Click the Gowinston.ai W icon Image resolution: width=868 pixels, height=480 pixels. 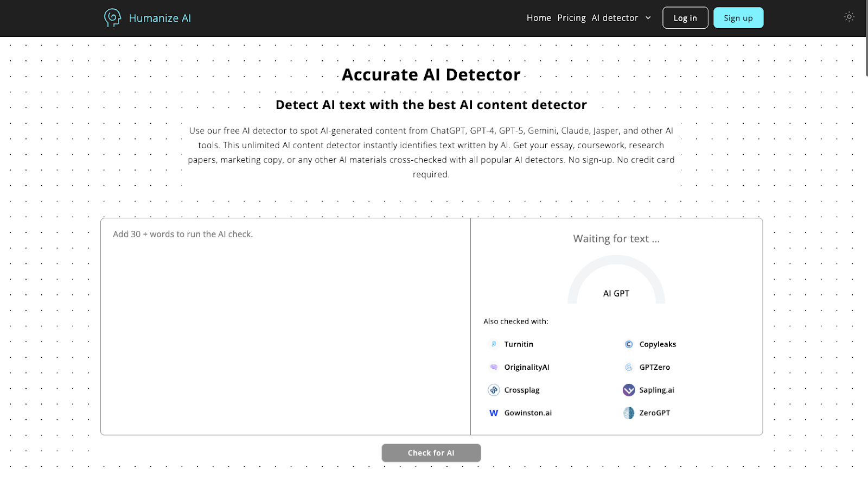[494, 413]
